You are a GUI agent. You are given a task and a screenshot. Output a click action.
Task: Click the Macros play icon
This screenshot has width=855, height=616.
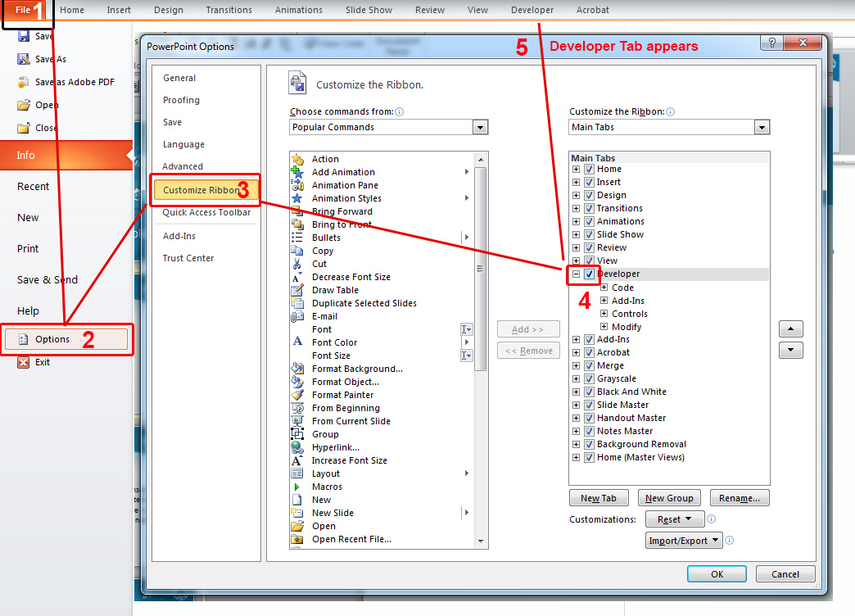(x=297, y=486)
